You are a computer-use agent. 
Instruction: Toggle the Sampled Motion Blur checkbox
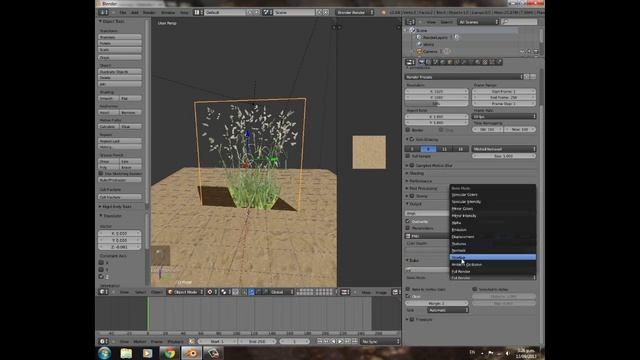coord(412,165)
